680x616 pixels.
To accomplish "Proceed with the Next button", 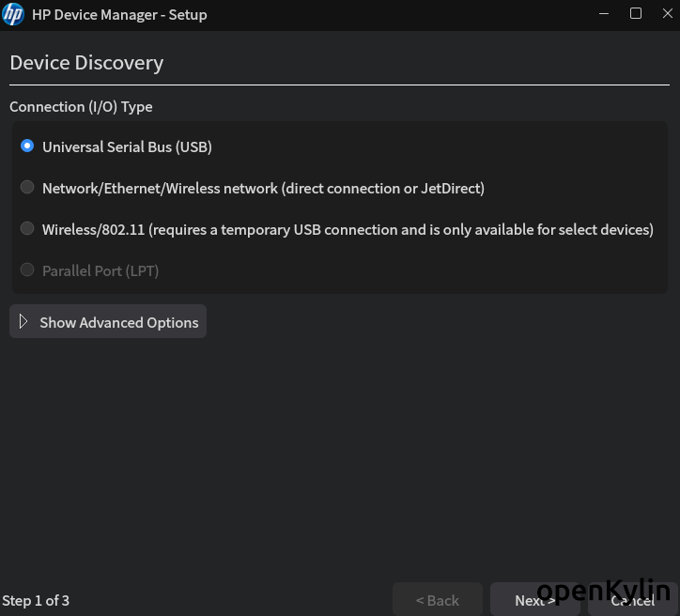I will click(x=534, y=600).
